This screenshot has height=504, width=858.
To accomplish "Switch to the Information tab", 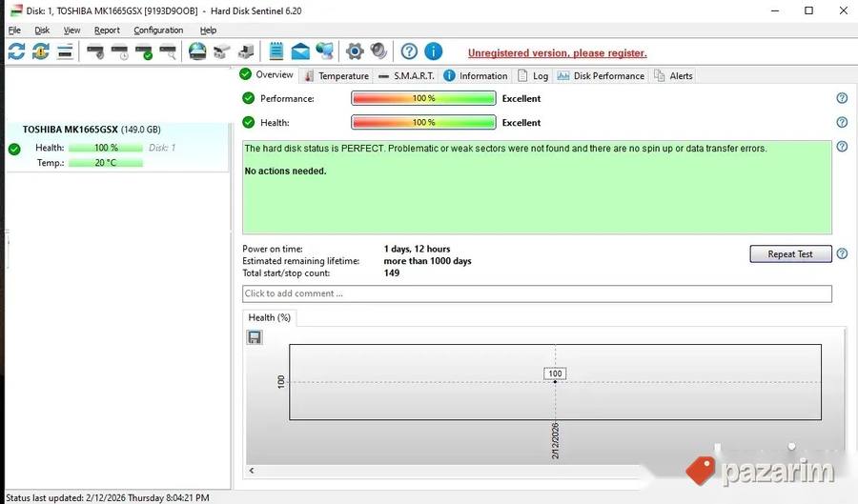I will point(476,76).
